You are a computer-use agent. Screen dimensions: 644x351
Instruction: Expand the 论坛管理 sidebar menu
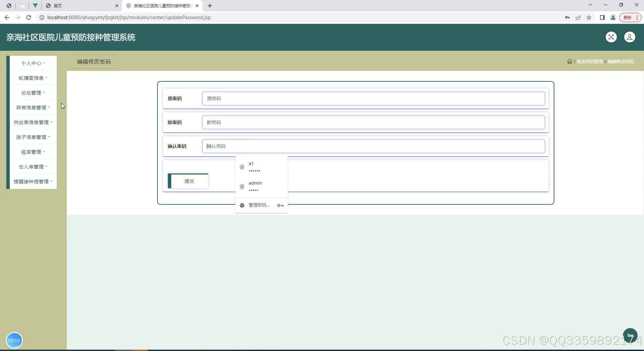click(33, 93)
